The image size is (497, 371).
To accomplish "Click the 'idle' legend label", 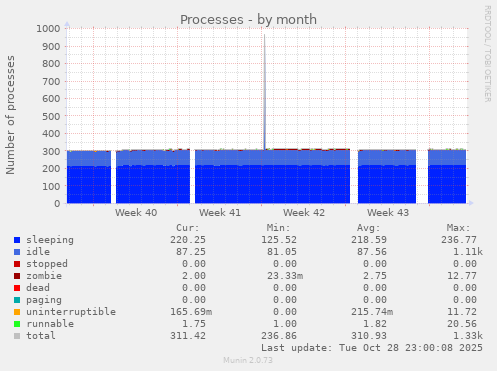I will [x=38, y=252].
